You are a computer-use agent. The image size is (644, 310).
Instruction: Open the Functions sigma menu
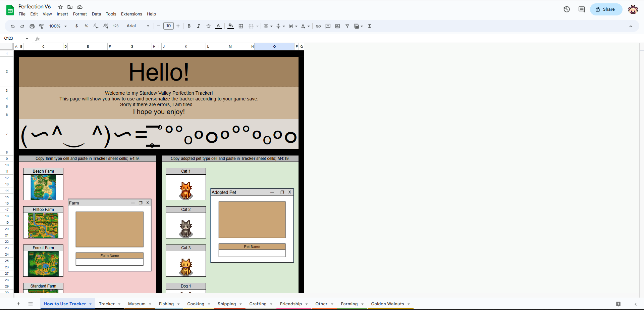(370, 26)
